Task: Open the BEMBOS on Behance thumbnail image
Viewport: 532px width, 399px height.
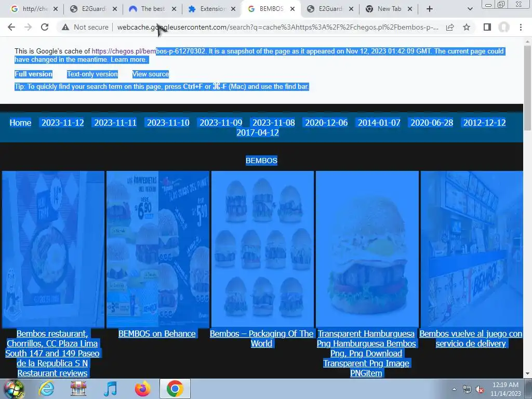Action: tap(158, 249)
